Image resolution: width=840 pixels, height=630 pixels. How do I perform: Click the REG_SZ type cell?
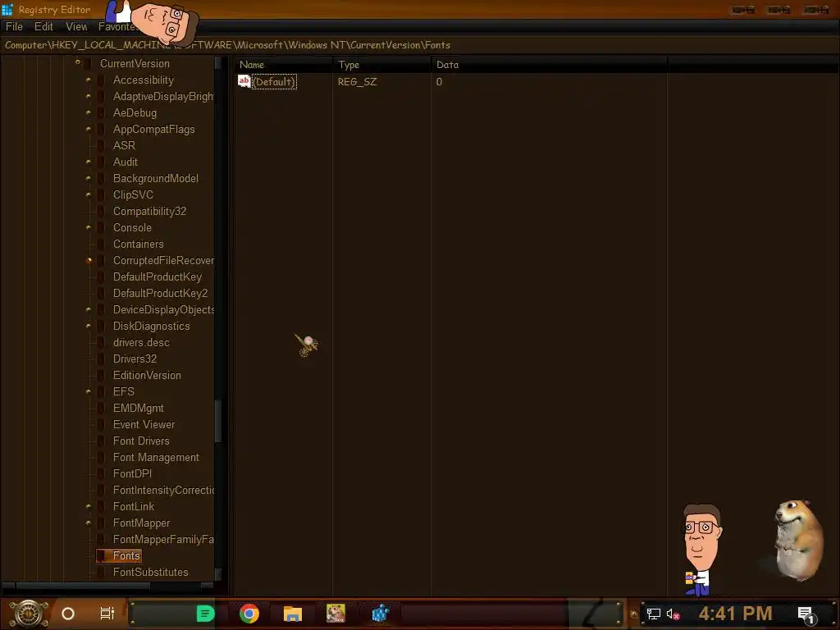coord(358,82)
